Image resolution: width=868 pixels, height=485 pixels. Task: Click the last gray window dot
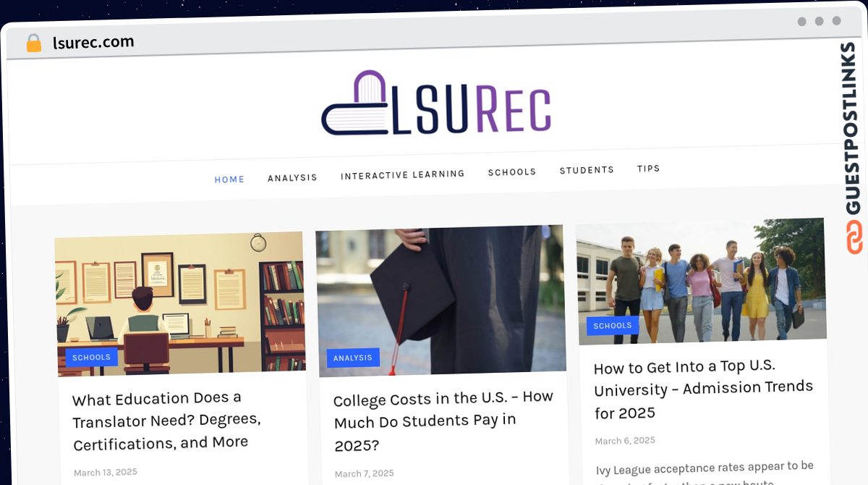[836, 21]
